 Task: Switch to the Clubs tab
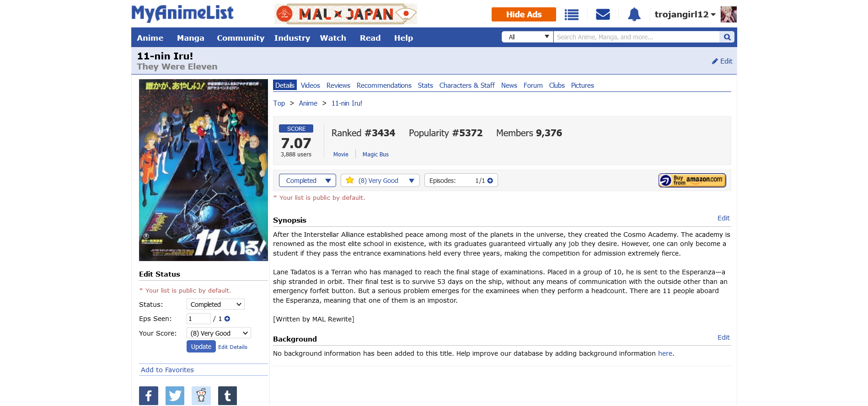[557, 85]
